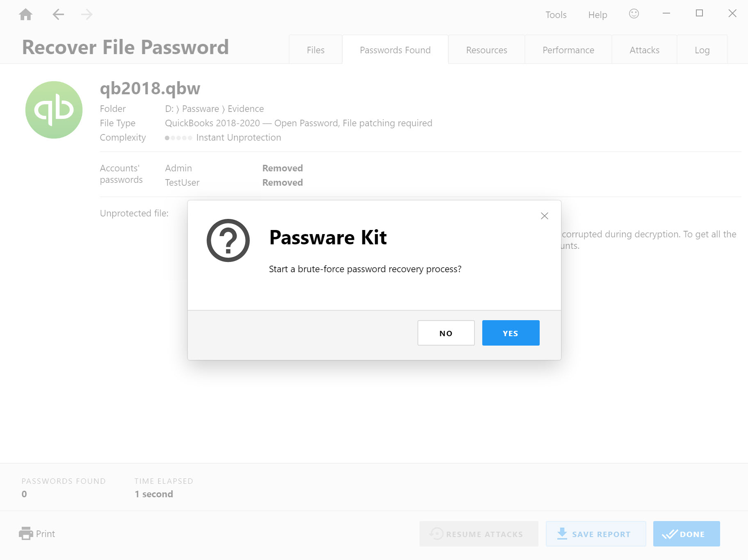
Task: Click the Save Report button
Action: pyautogui.click(x=596, y=534)
